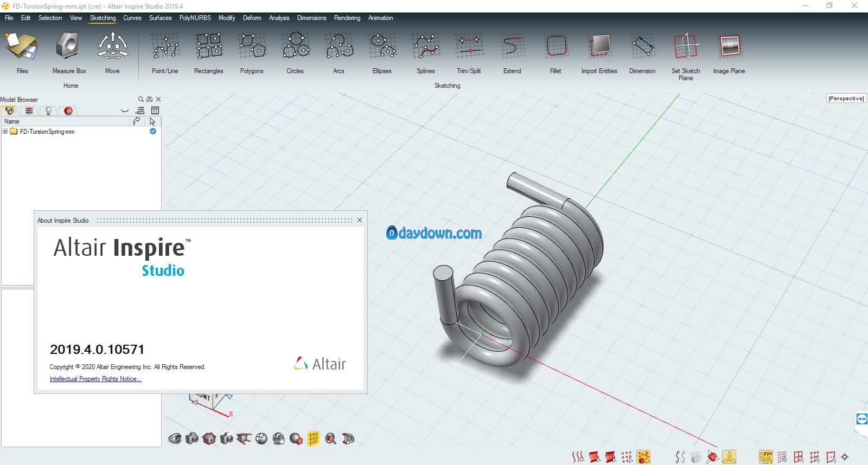The image size is (868, 465).
Task: Switch to the light bulb tab
Action: click(x=49, y=111)
